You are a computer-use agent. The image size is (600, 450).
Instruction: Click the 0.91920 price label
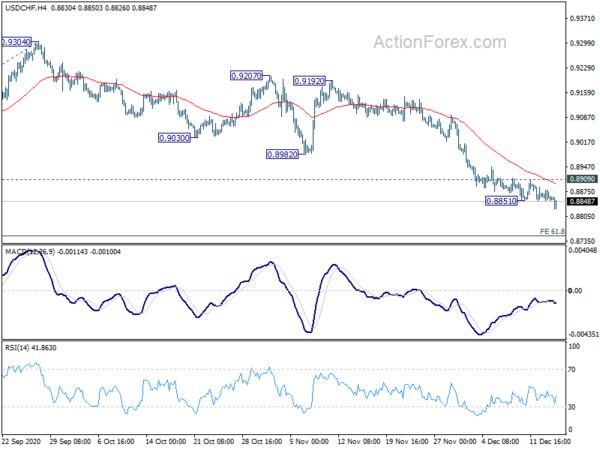click(x=309, y=81)
